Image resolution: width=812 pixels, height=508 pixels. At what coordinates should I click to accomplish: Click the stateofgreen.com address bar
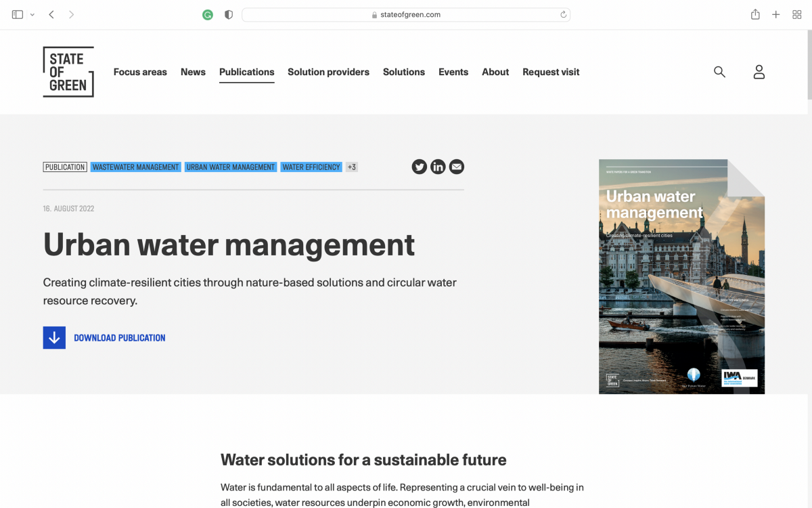(406, 14)
